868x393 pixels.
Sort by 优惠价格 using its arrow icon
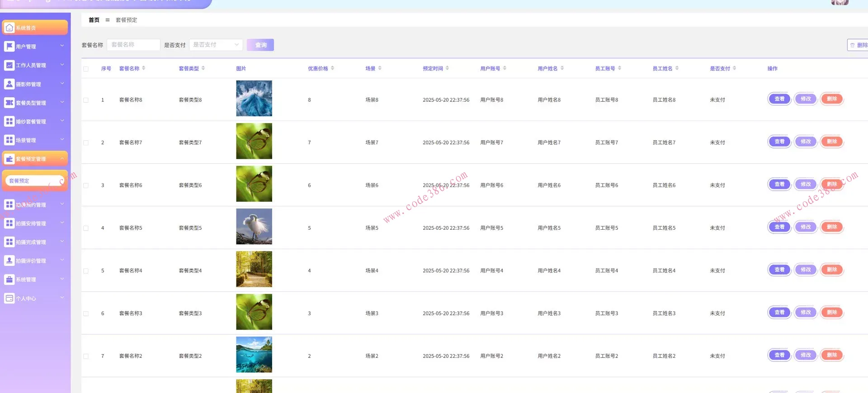tap(333, 68)
